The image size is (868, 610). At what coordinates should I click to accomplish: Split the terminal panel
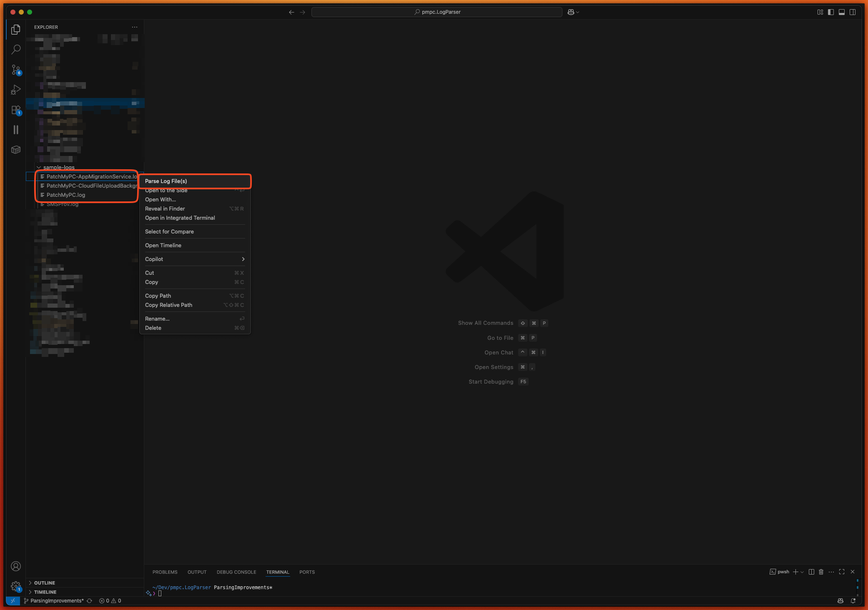[x=811, y=572]
